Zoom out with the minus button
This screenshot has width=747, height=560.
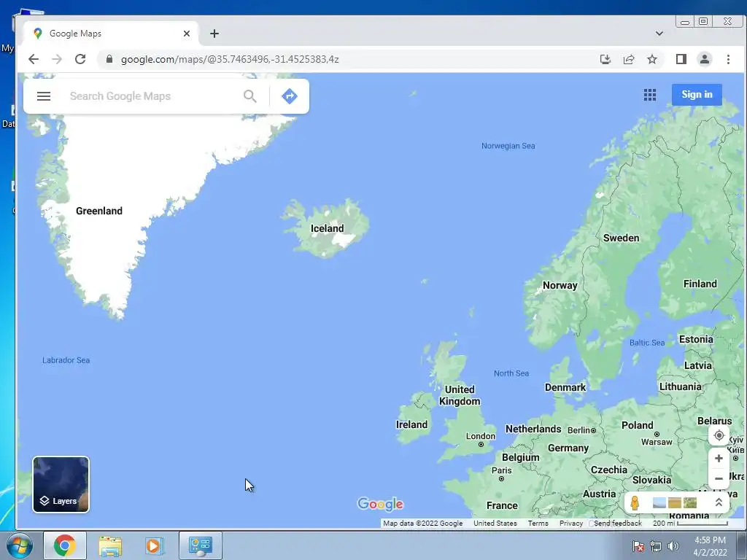point(719,478)
